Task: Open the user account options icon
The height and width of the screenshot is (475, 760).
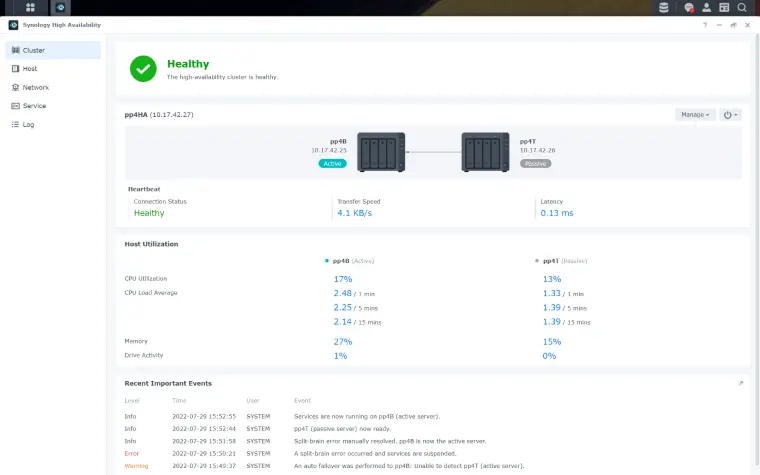Action: (x=707, y=7)
